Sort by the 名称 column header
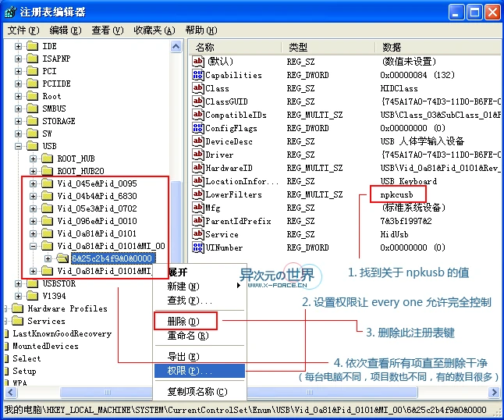 click(x=235, y=48)
